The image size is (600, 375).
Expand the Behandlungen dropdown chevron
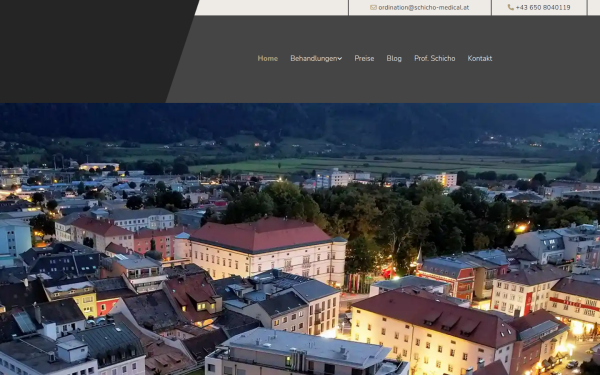tap(340, 59)
